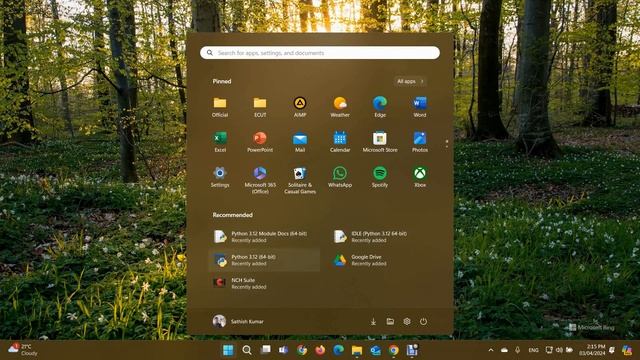
Task: Open the All apps list
Action: [x=410, y=81]
